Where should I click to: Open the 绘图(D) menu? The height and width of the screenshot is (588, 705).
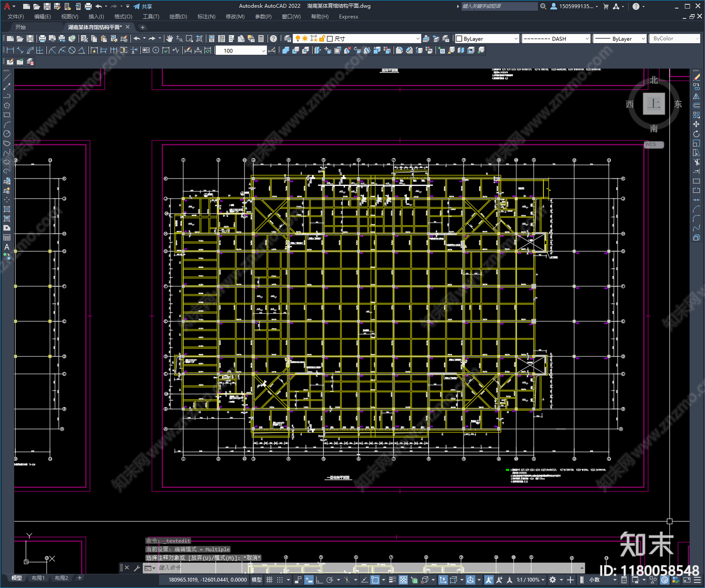click(178, 16)
